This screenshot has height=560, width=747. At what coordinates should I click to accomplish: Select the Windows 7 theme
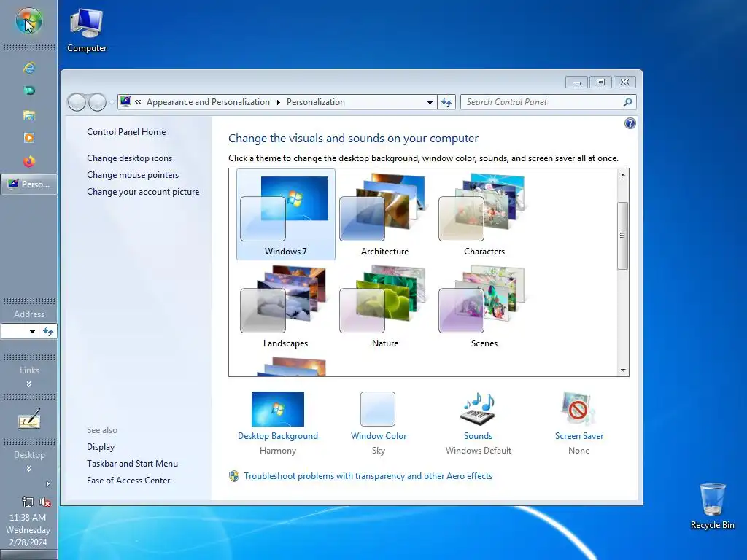click(x=286, y=215)
